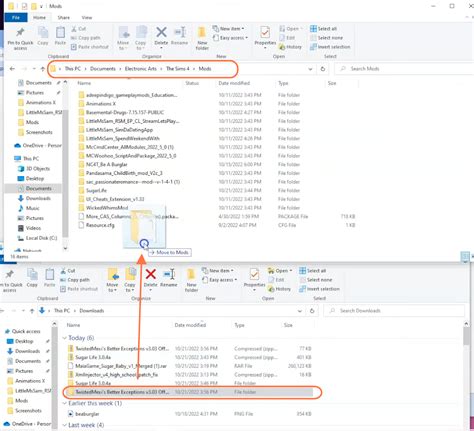Screen dimensions: 474x431
Task: Click Electronic Arts in the address breadcrumb
Action: click(141, 69)
